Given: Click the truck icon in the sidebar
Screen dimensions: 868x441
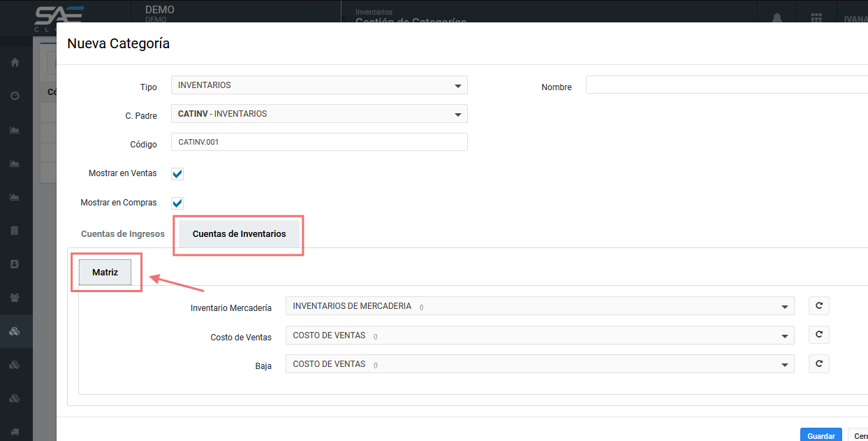Looking at the screenshot, I should (15, 432).
